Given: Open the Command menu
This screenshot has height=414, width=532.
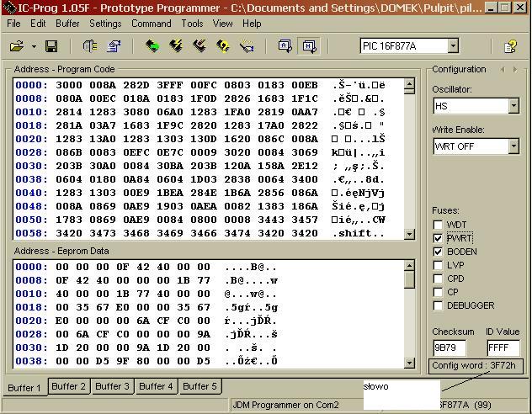Looking at the screenshot, I should point(152,24).
